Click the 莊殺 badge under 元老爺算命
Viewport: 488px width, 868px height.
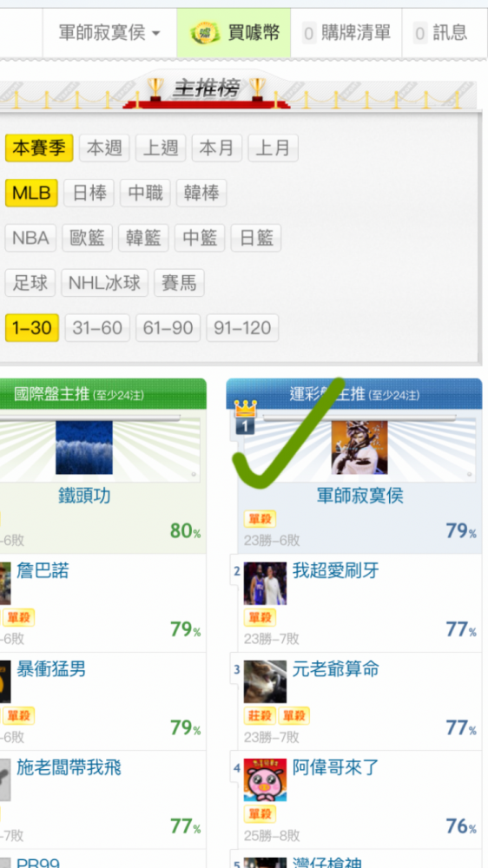(x=260, y=716)
